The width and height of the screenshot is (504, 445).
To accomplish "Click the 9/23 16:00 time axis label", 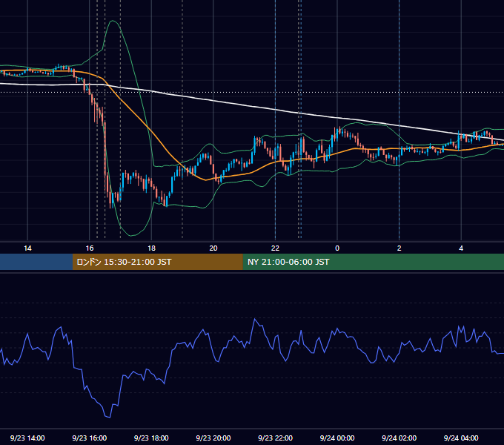I will pyautogui.click(x=90, y=438).
